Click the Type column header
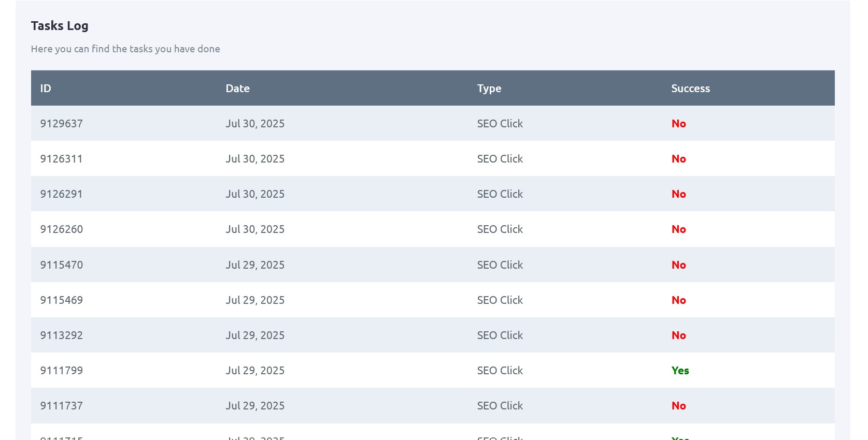The image size is (868, 440). click(489, 89)
